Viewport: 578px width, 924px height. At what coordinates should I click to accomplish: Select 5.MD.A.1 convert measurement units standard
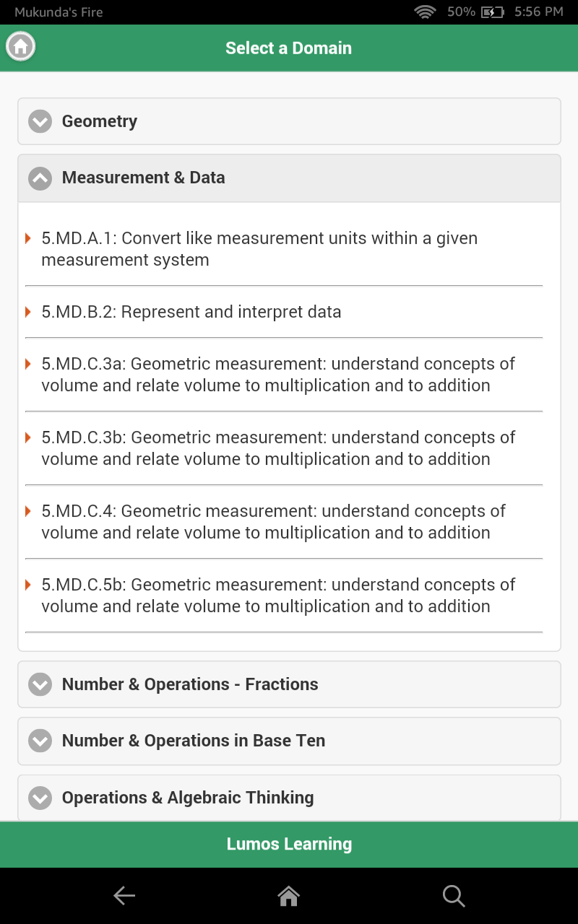(260, 248)
